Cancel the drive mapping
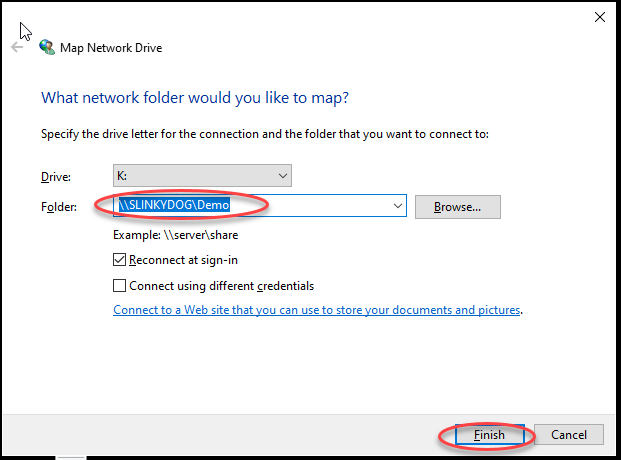This screenshot has width=621, height=460. 569,435
